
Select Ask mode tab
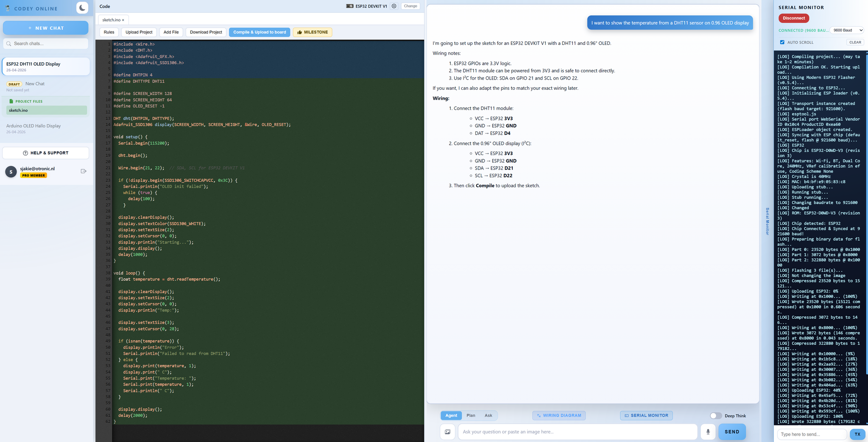(488, 416)
